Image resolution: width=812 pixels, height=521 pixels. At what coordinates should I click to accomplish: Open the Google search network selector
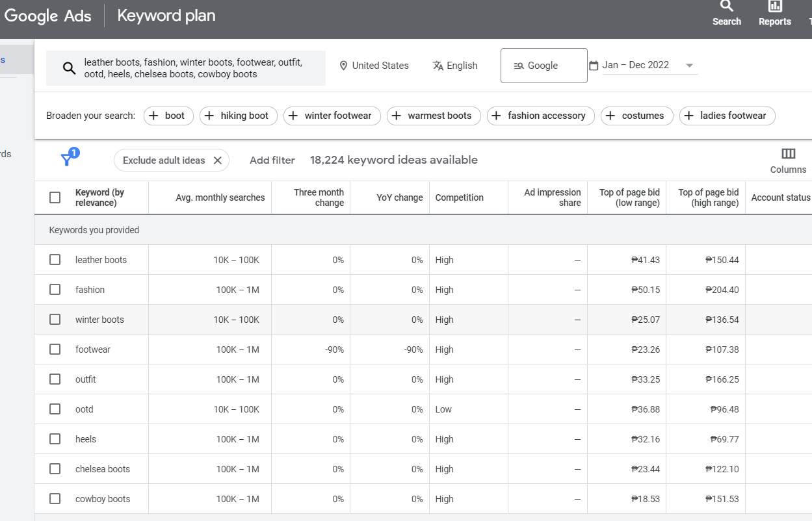pyautogui.click(x=544, y=66)
